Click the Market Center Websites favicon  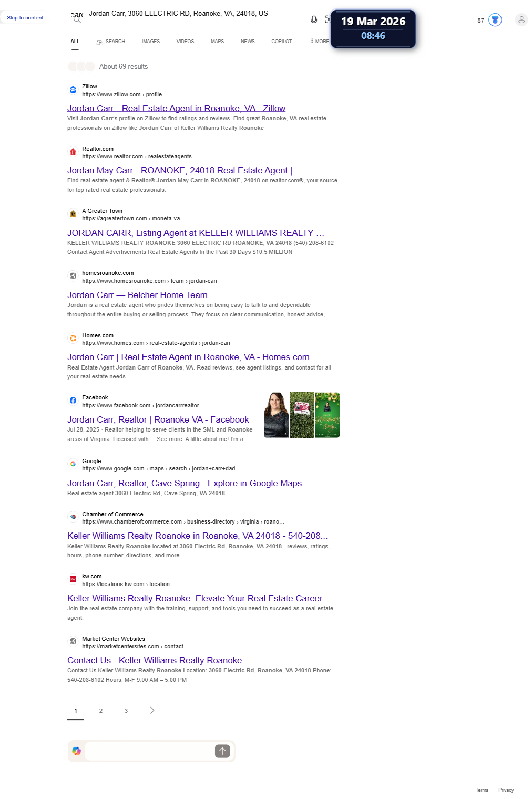tap(73, 642)
